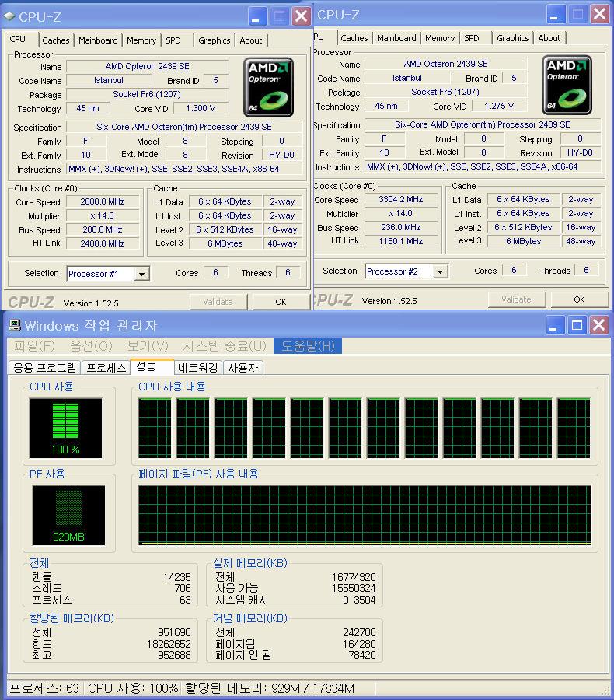Open the 옵션(O) menu
The width and height of the screenshot is (614, 700).
[91, 346]
